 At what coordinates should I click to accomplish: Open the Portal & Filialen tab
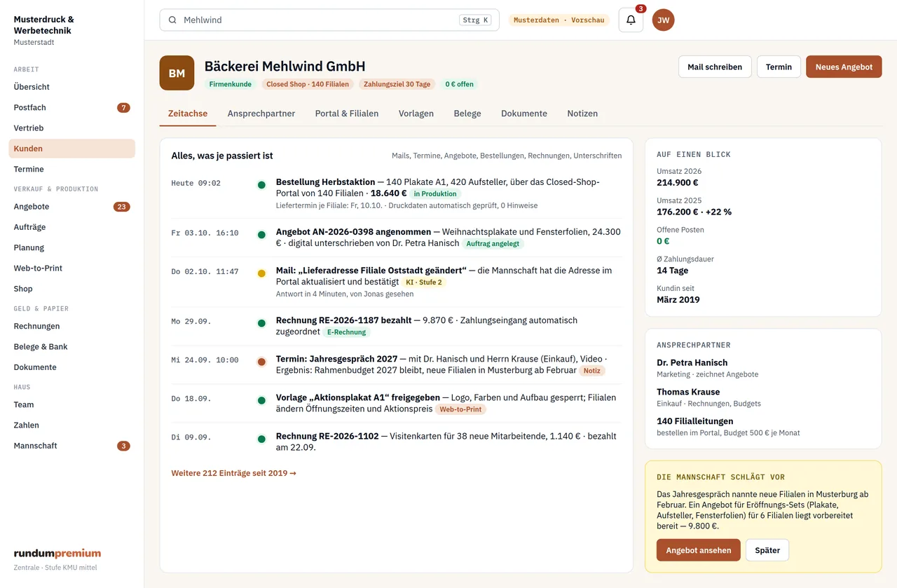347,114
